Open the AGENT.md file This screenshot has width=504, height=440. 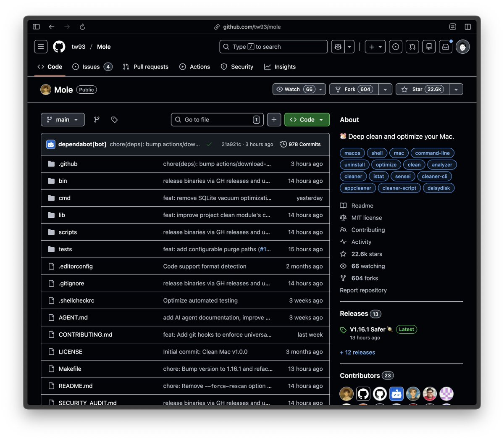[73, 318]
